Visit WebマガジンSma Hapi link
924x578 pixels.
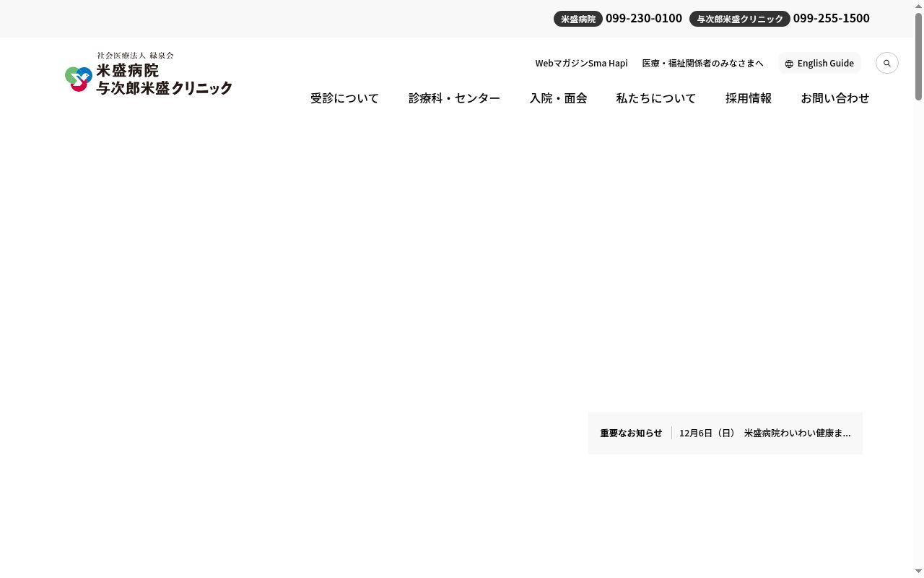click(x=582, y=64)
